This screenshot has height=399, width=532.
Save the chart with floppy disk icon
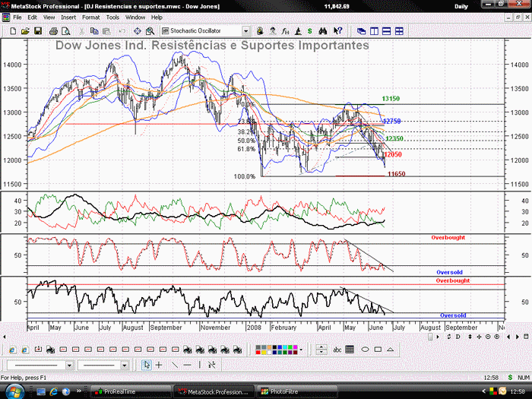point(38,31)
